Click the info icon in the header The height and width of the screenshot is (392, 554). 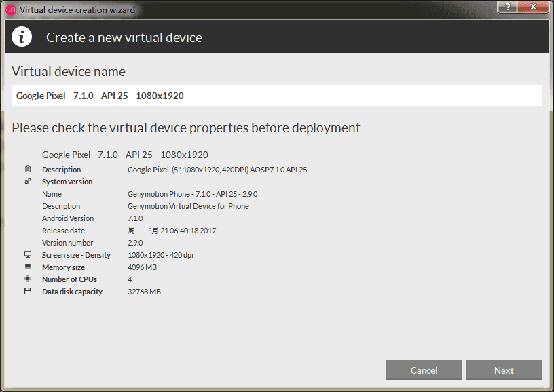point(22,37)
